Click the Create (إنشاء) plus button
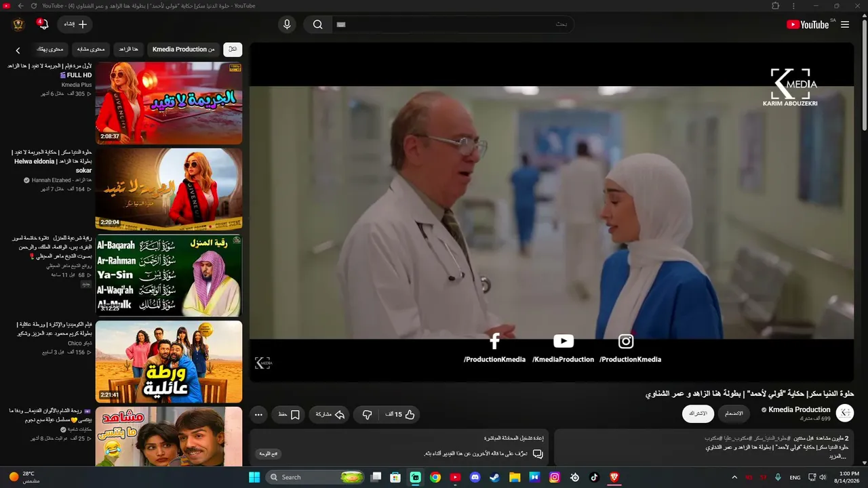Screen dimensions: 868x488 click(75, 24)
